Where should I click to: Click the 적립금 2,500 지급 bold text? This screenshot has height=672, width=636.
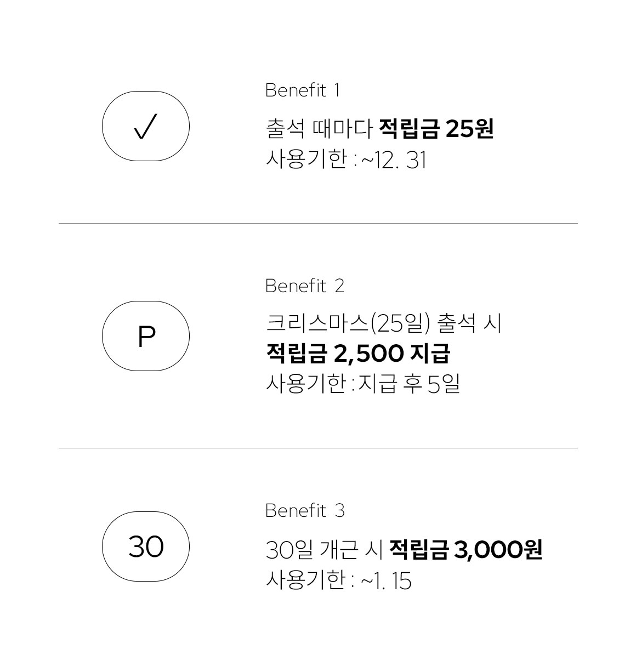pos(358,354)
